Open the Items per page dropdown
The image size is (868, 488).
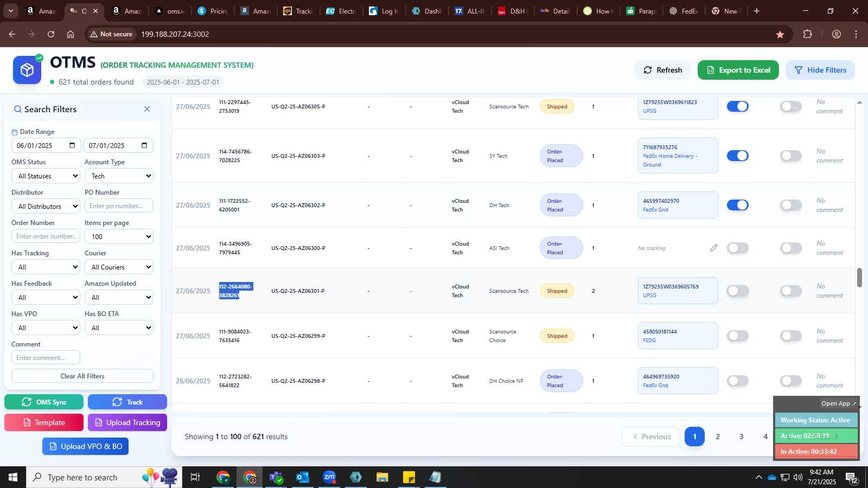[x=119, y=236]
